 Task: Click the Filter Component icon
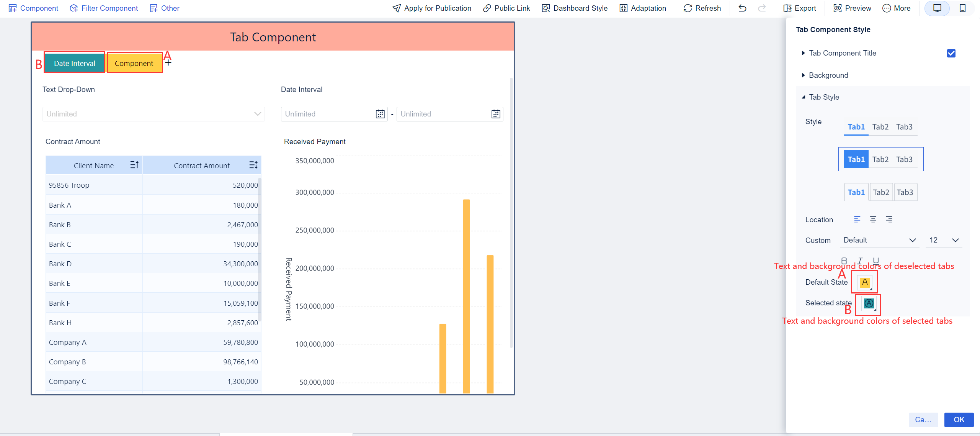pos(73,8)
